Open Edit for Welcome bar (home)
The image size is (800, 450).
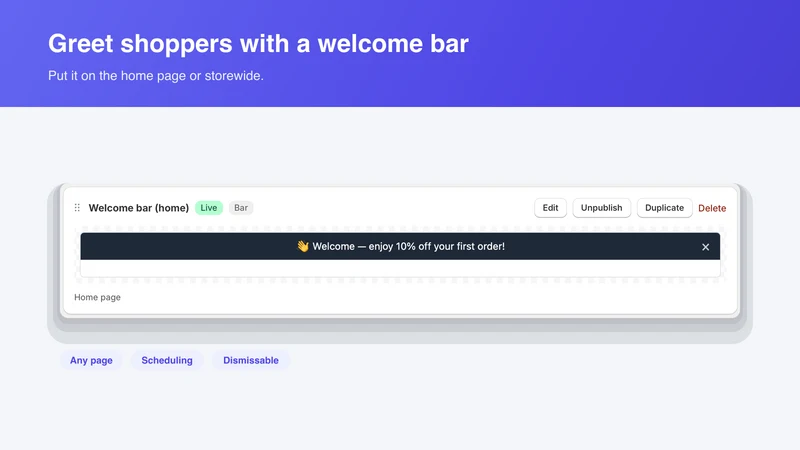pyautogui.click(x=550, y=208)
